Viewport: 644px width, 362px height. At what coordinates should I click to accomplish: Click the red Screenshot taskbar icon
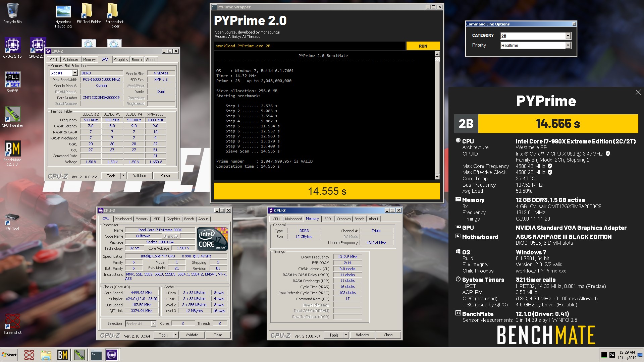click(x=29, y=355)
